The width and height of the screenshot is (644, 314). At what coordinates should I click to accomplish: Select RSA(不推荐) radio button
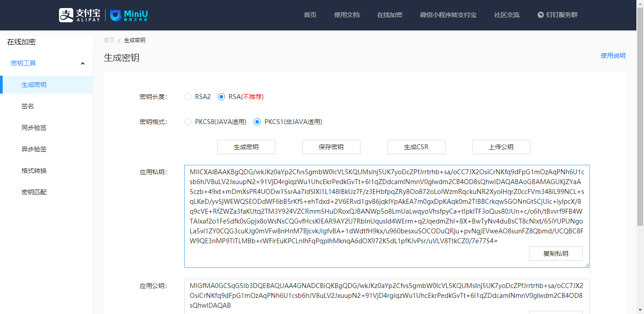221,97
